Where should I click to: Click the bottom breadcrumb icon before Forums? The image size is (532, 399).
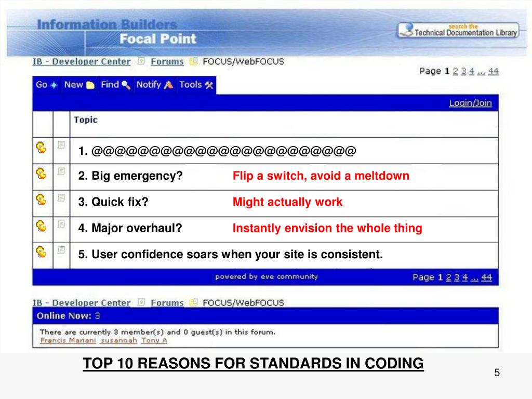click(141, 302)
